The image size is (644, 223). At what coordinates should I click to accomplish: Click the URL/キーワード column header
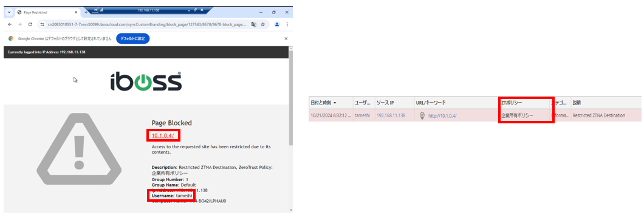coord(456,103)
